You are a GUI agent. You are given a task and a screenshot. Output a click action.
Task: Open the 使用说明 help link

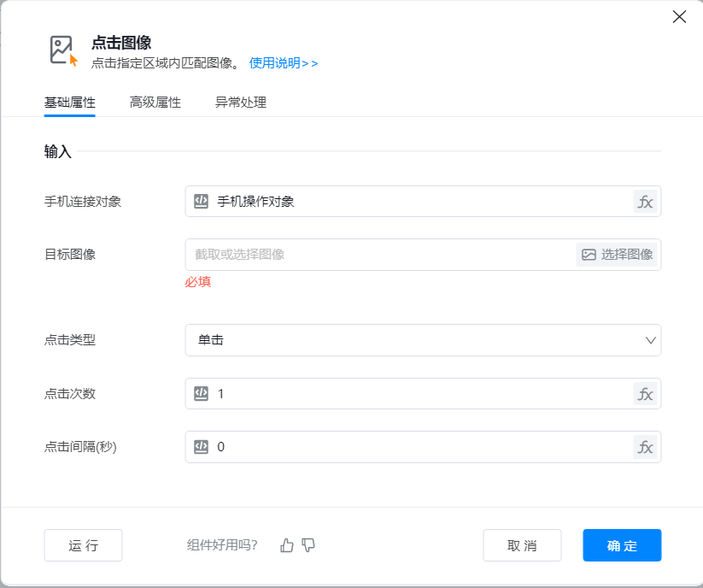(284, 63)
